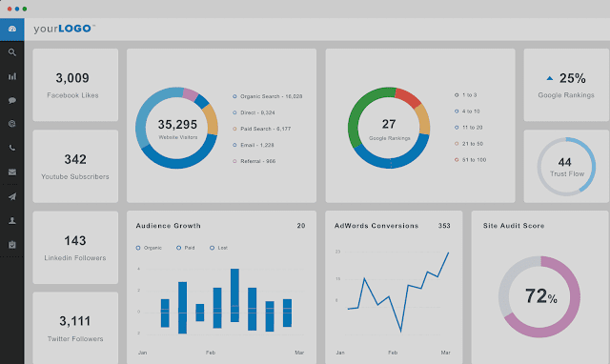The image size is (610, 364).
Task: Open the bar chart analytics sidebar icon
Action: pyautogui.click(x=12, y=76)
